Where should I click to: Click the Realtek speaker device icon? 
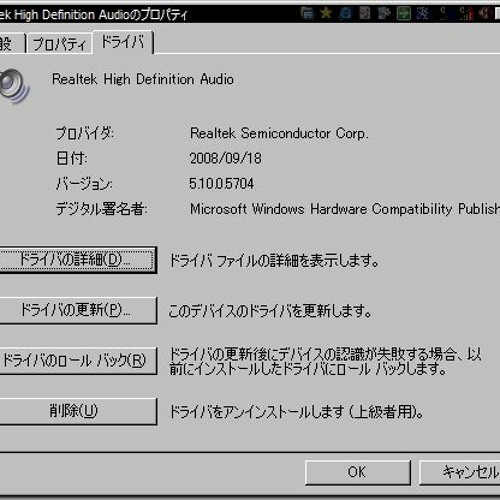14,86
